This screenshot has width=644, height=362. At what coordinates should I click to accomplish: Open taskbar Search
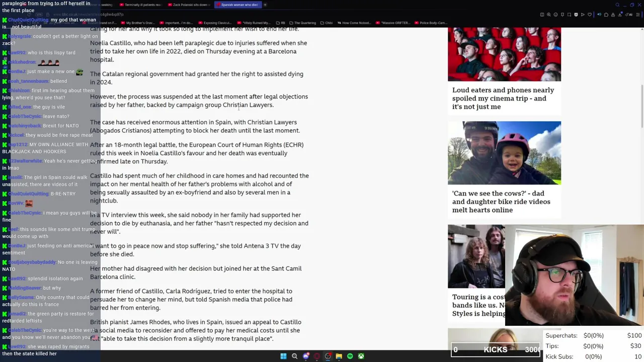[294, 356]
